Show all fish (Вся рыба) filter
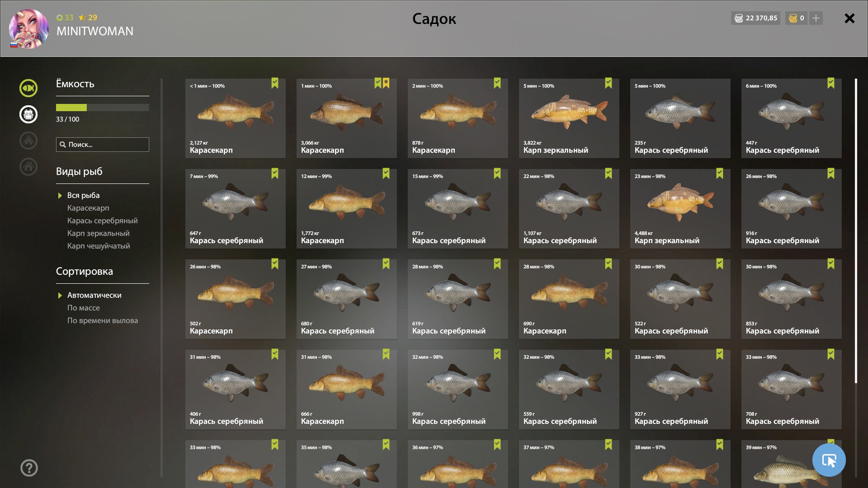The width and height of the screenshot is (868, 488). [x=84, y=195]
